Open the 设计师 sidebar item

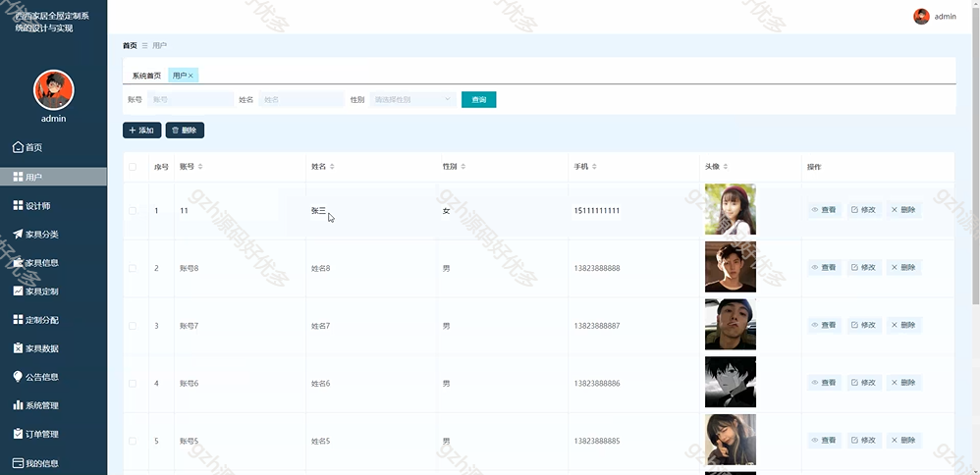coord(53,206)
